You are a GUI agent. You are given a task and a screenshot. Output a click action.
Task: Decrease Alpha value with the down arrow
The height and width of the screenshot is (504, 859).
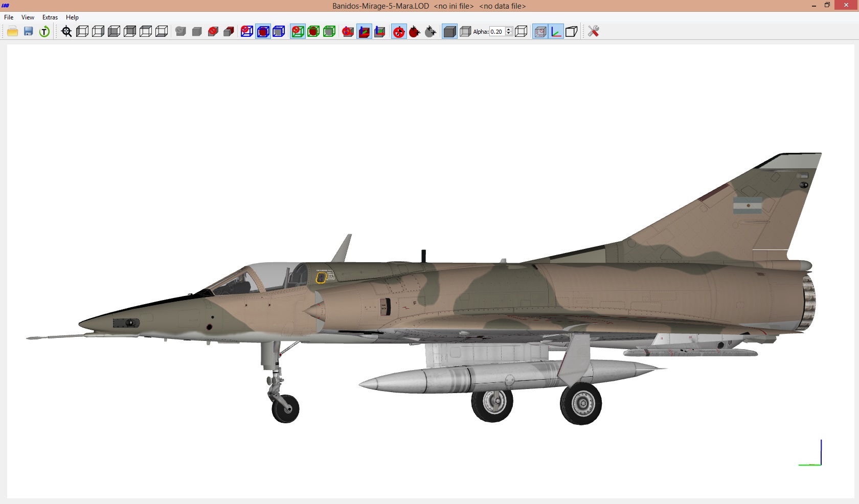click(x=509, y=34)
